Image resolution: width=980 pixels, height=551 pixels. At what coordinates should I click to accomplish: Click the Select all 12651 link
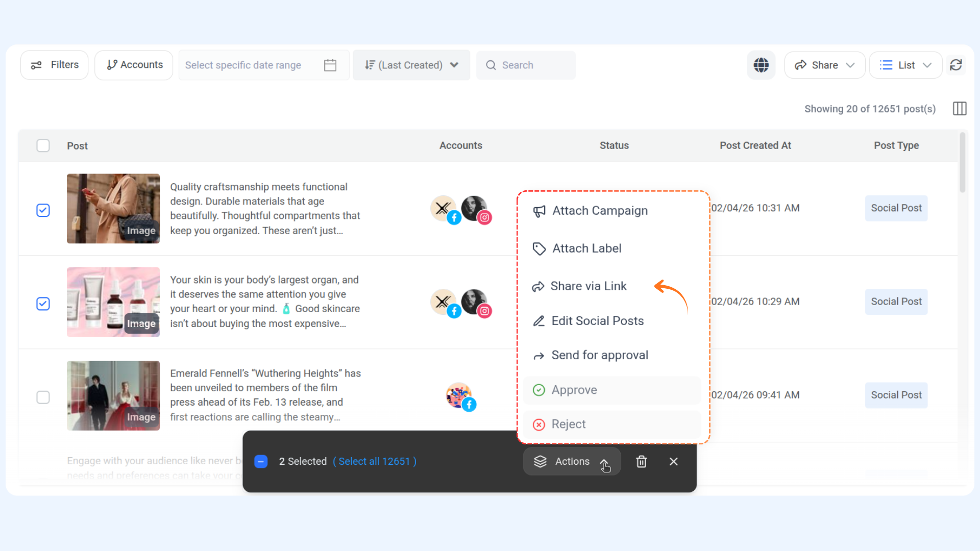tap(374, 462)
